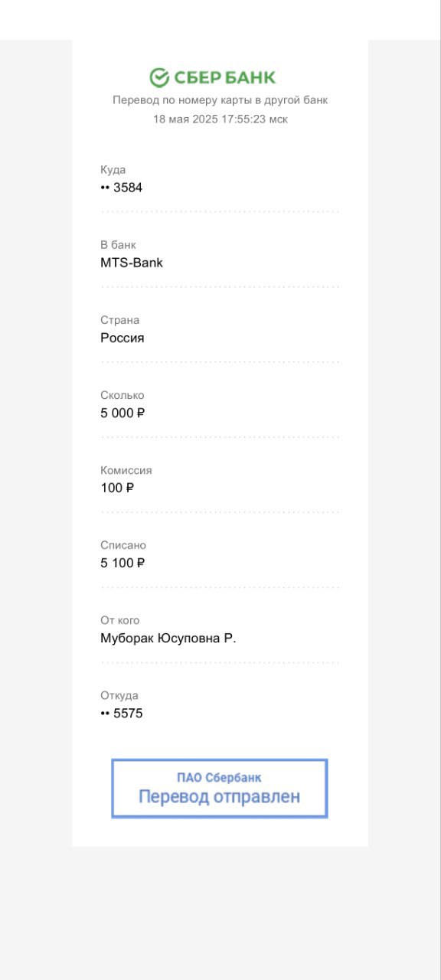Click the Страна label
Image resolution: width=441 pixels, height=980 pixels.
point(120,320)
